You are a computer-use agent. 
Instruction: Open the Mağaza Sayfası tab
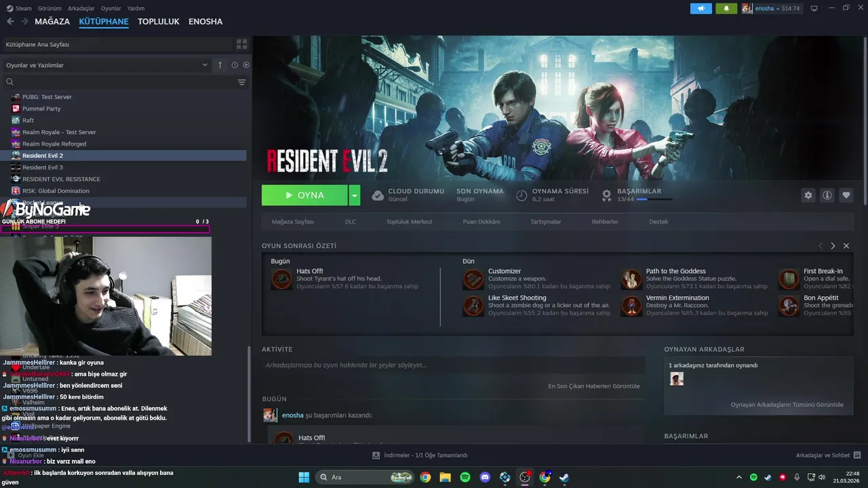(x=293, y=222)
